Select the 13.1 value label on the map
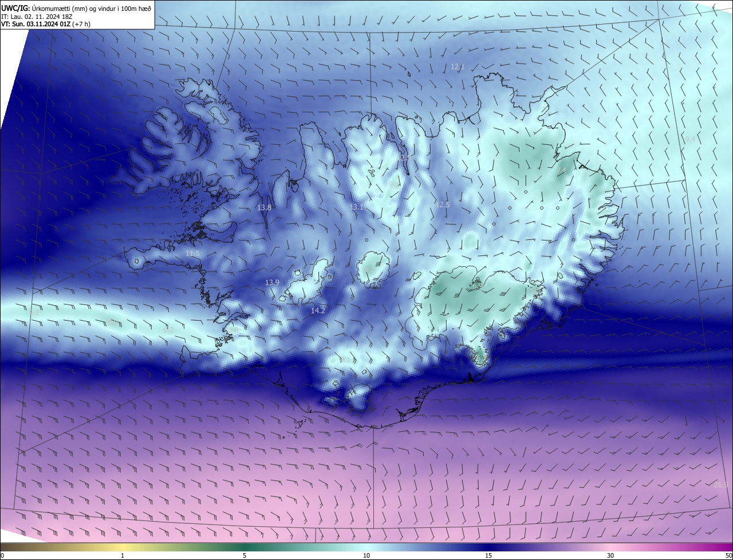733x560 pixels. tap(357, 207)
